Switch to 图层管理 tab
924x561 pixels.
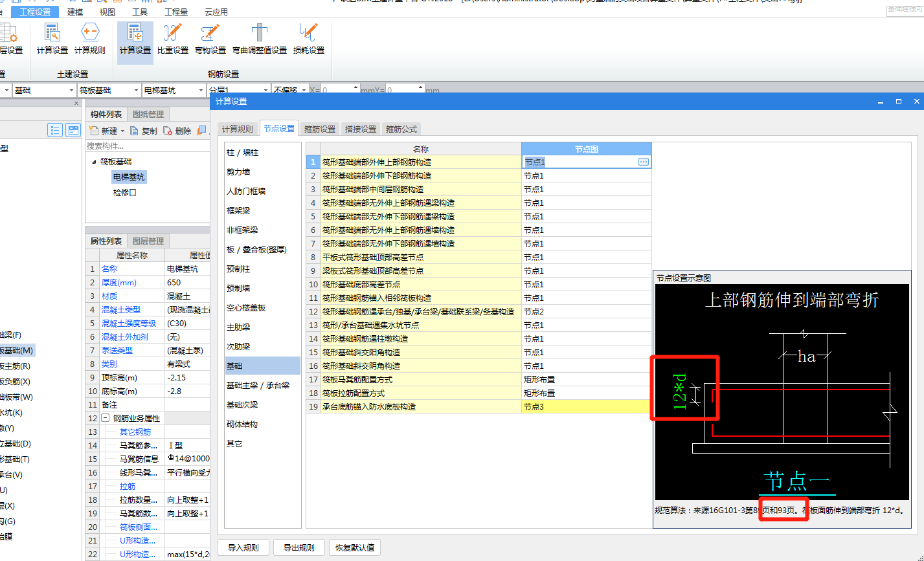pyautogui.click(x=148, y=241)
